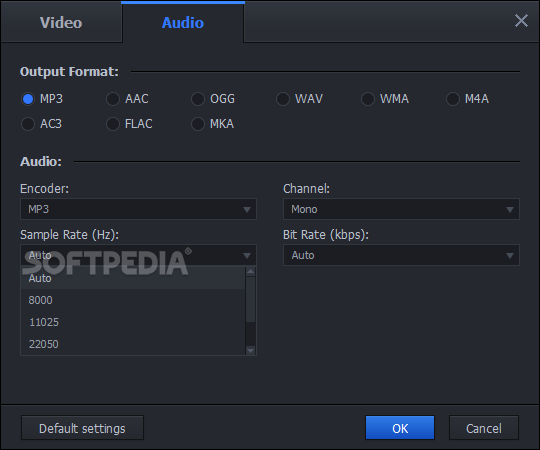Choose 8000 sample rate option
This screenshot has width=540, height=450.
(133, 300)
